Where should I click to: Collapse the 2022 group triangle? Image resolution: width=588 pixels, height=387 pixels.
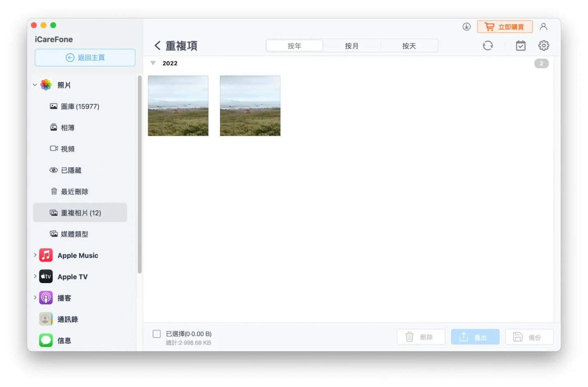pos(153,63)
